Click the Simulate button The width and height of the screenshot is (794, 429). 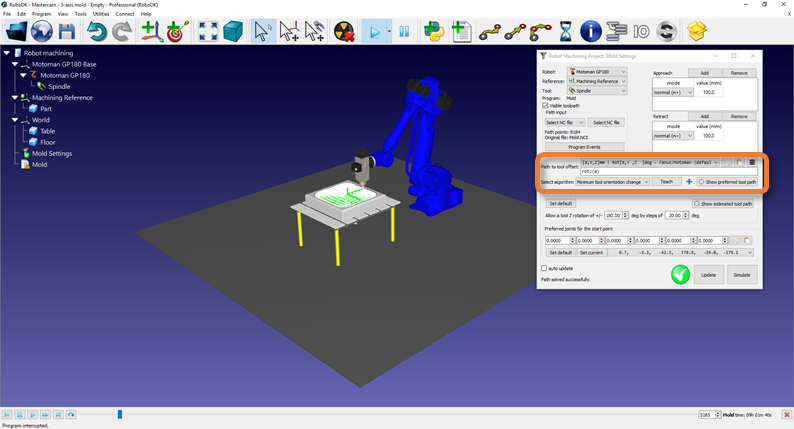coord(741,274)
